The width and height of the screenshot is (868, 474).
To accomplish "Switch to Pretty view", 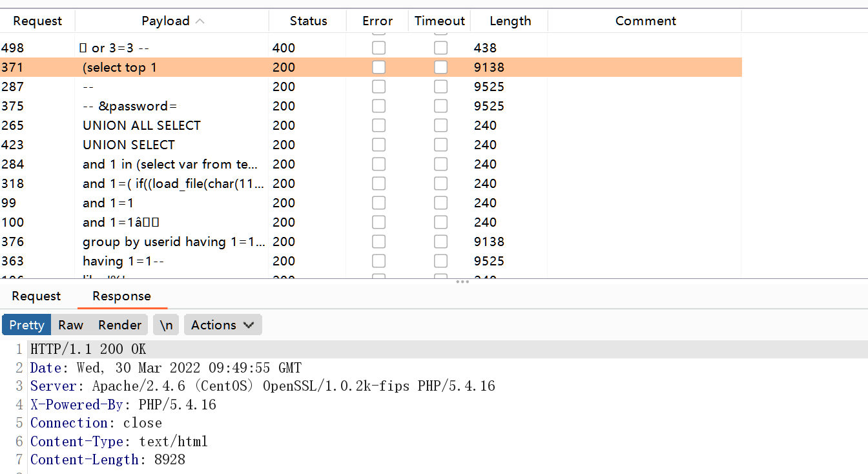I will [26, 325].
